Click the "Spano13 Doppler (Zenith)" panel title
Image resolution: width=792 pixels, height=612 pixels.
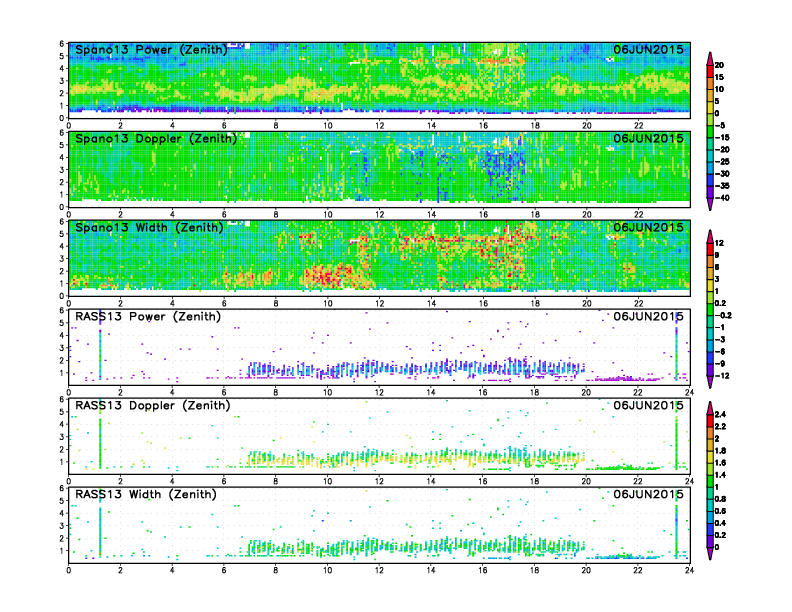point(156,139)
